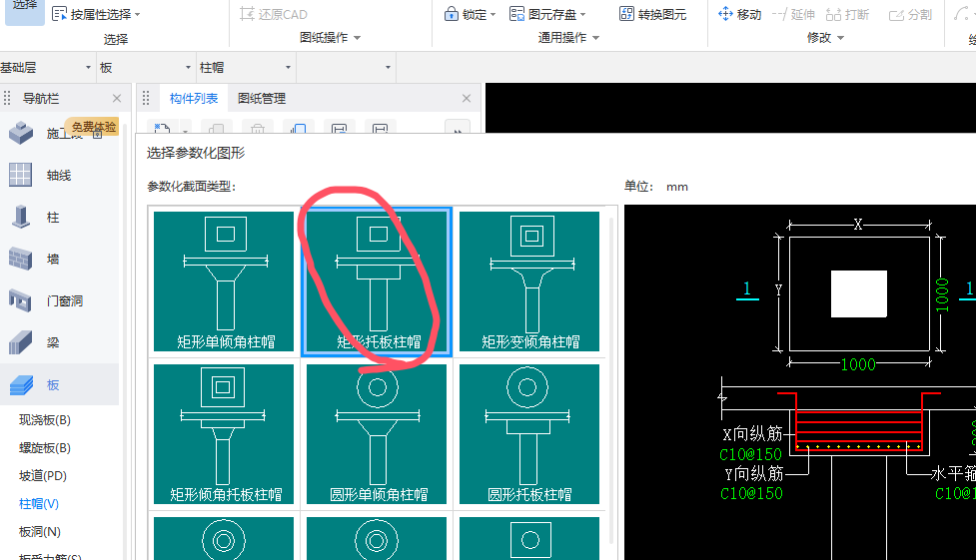Click the trash delete icon in list toolbar
The height and width of the screenshot is (560, 976).
click(258, 129)
